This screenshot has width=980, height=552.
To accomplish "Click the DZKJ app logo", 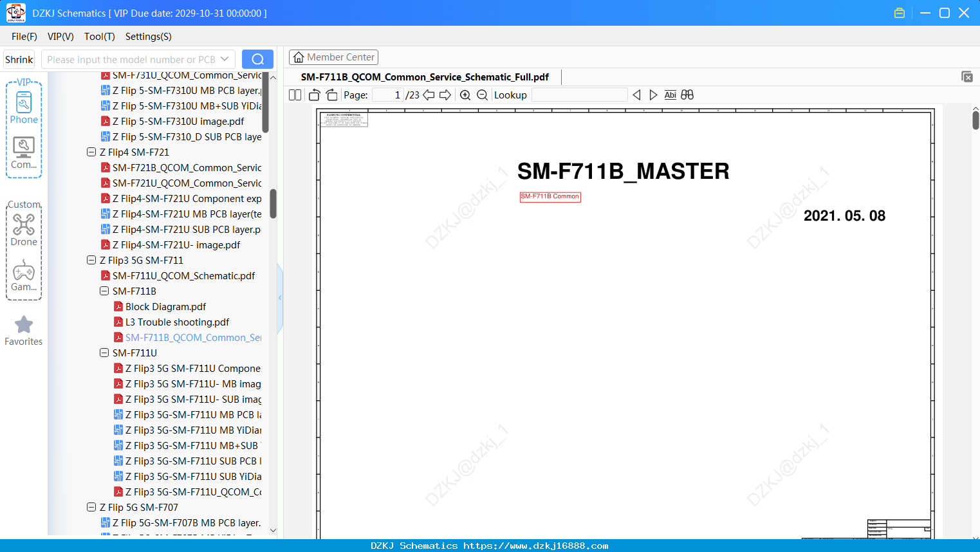I will pyautogui.click(x=16, y=12).
